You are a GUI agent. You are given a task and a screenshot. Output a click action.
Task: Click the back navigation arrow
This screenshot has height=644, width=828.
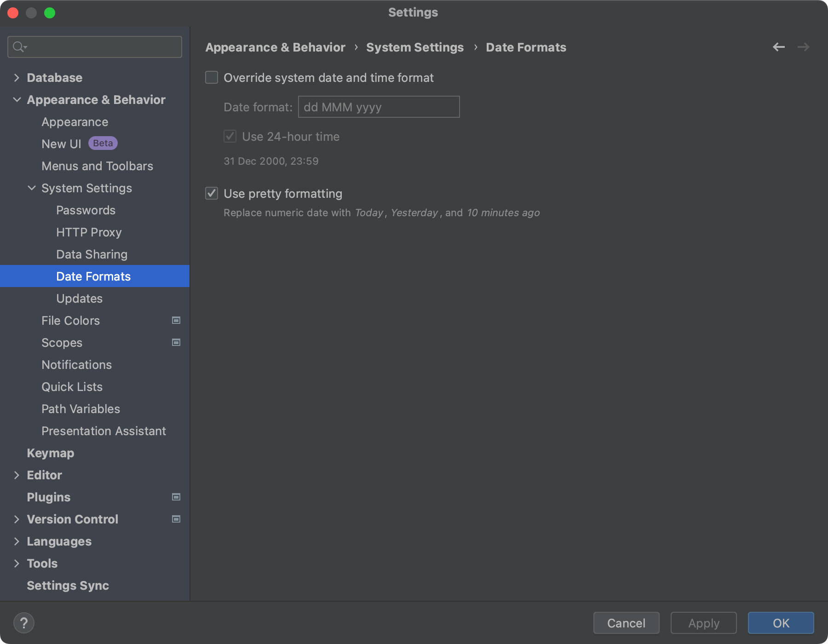pos(778,46)
